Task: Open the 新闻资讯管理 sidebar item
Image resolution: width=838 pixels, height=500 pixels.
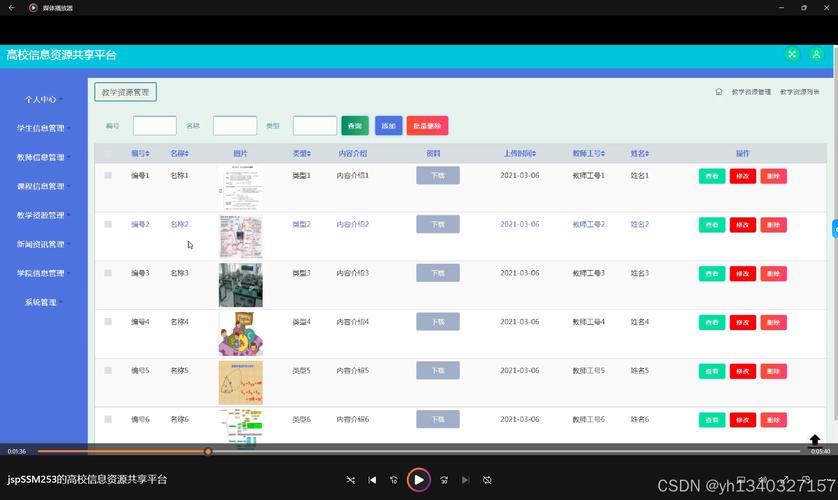Action: [x=42, y=244]
